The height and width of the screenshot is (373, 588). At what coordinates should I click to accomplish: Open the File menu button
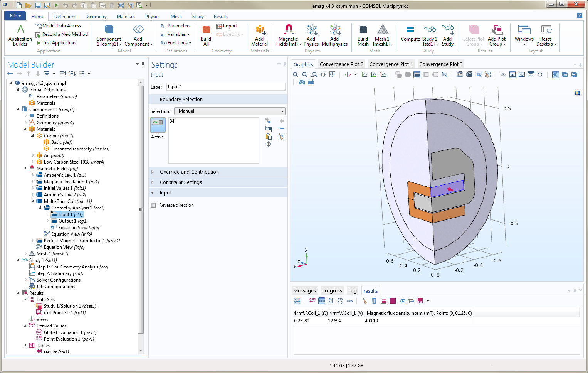(15, 16)
